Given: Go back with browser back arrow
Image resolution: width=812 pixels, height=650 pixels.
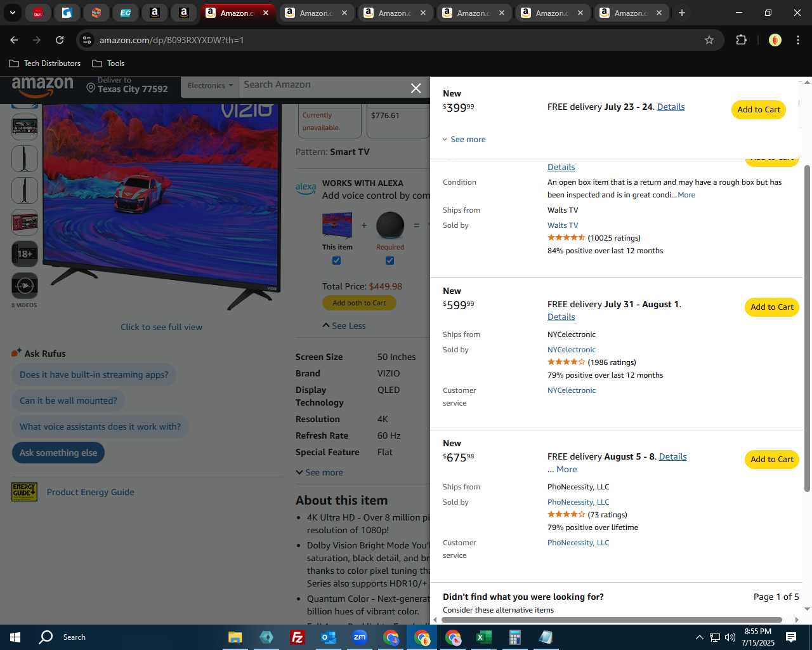Looking at the screenshot, I should [x=14, y=40].
